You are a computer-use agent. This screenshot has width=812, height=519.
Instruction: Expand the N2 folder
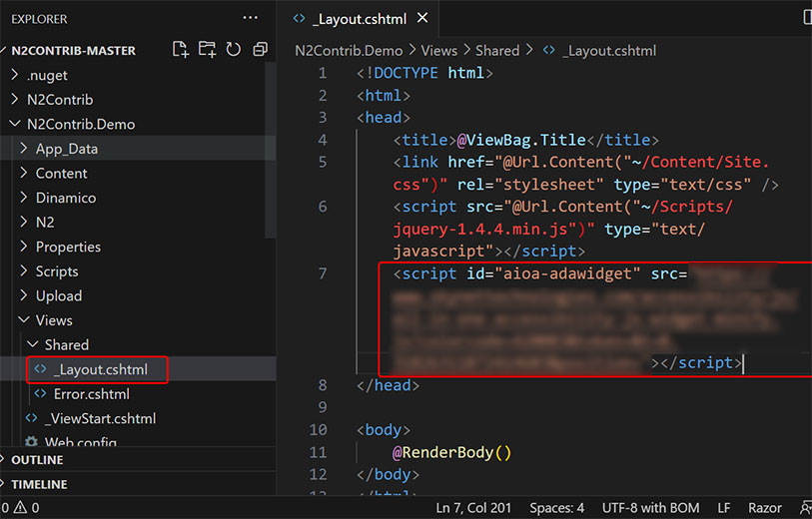coord(24,222)
